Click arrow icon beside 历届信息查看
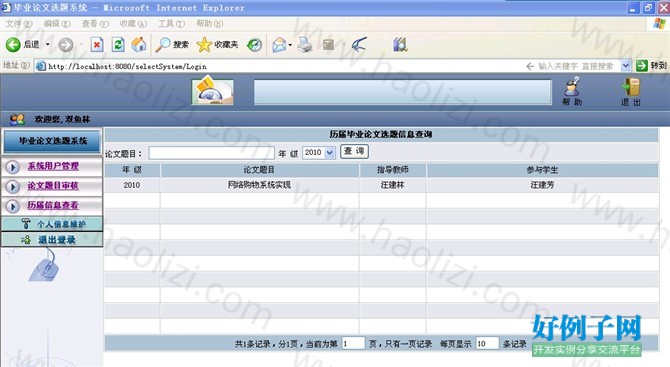 [13, 206]
